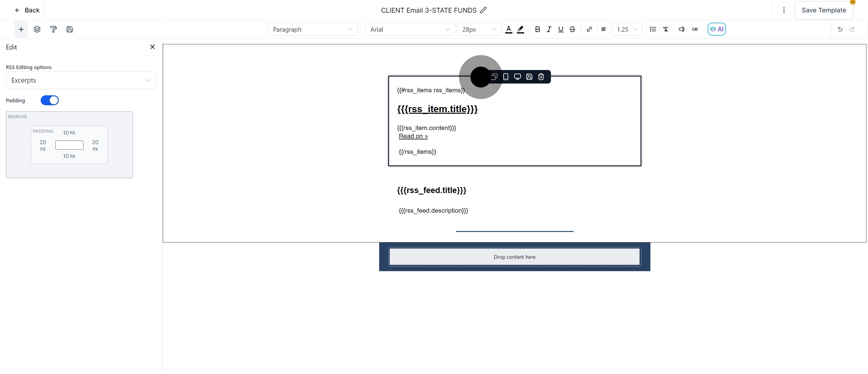Disable the Padding switch
The height and width of the screenshot is (374, 868).
tap(49, 100)
